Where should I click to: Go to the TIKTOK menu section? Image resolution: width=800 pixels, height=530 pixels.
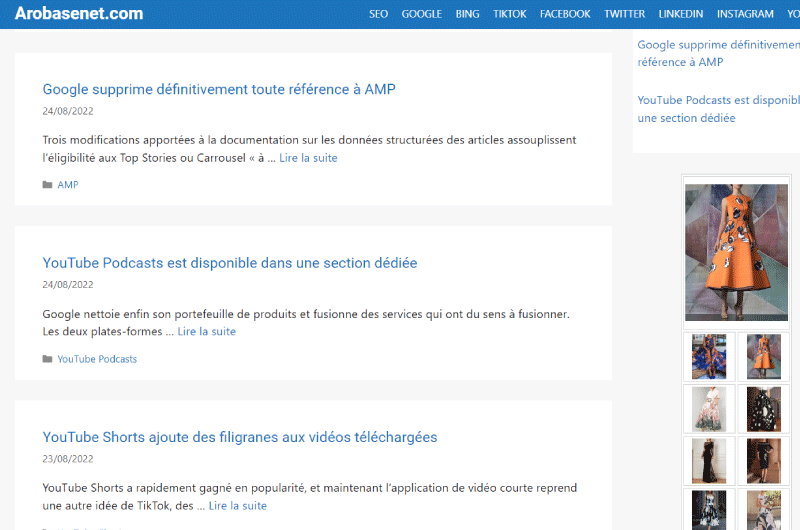tap(510, 14)
